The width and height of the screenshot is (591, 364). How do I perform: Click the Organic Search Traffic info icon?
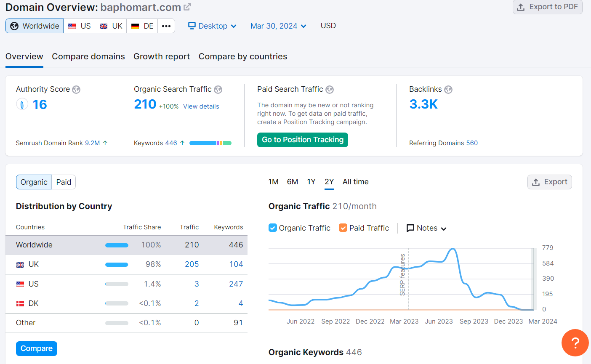218,89
